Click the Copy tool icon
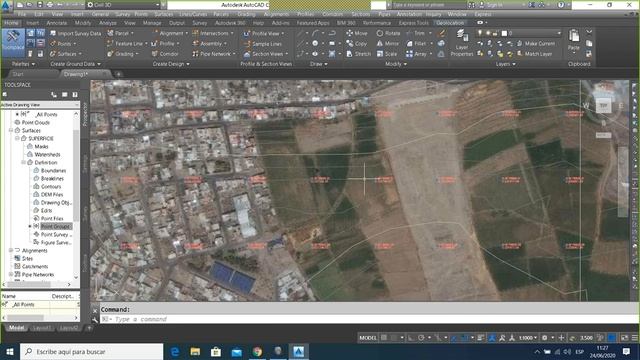Screen dimensions: 640x360 point(350,43)
